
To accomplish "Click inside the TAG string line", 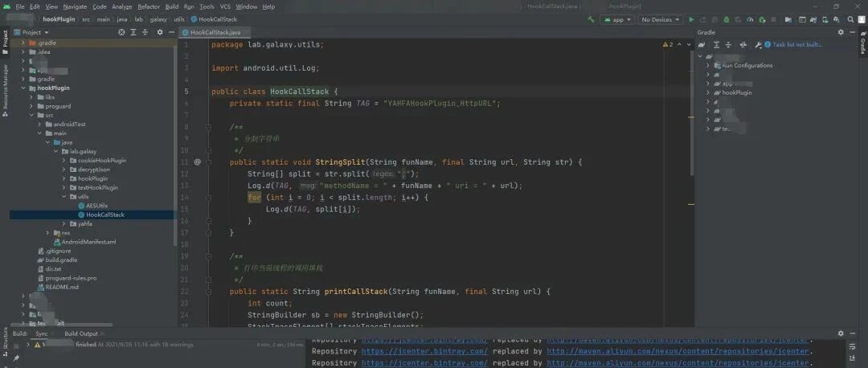I will tap(364, 104).
